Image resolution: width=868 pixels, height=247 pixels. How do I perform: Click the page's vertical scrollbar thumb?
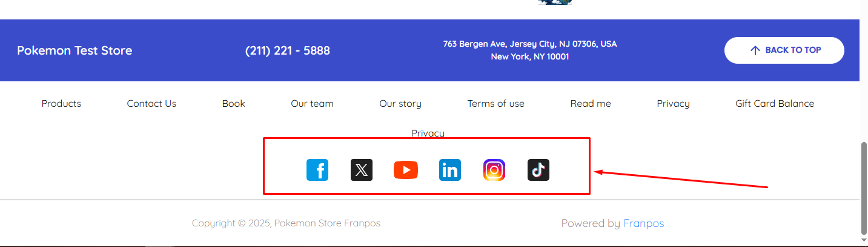[x=864, y=188]
